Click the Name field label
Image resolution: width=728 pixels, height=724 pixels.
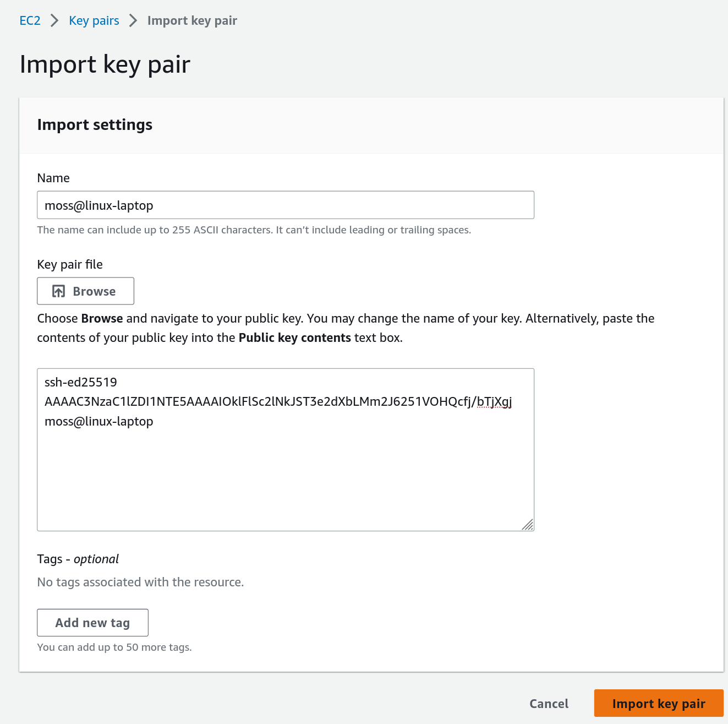tap(53, 178)
